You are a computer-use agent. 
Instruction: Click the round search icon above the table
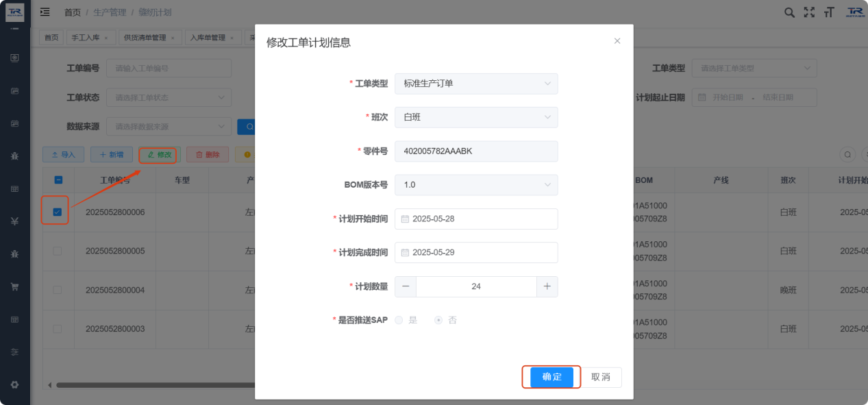click(x=847, y=155)
